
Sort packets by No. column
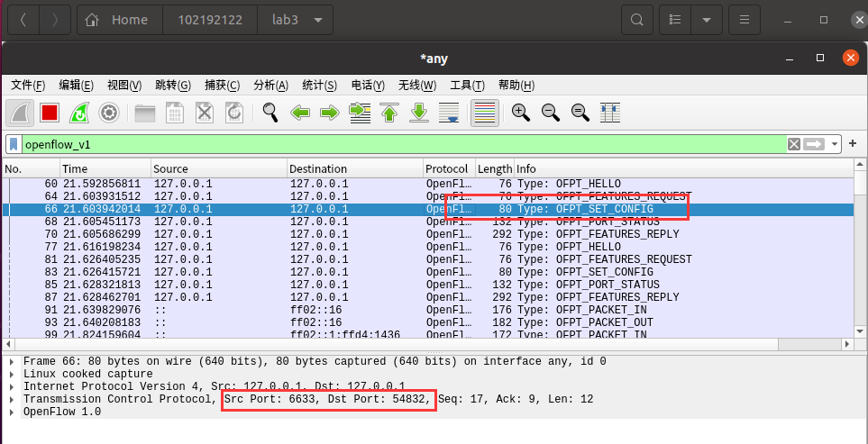click(31, 168)
